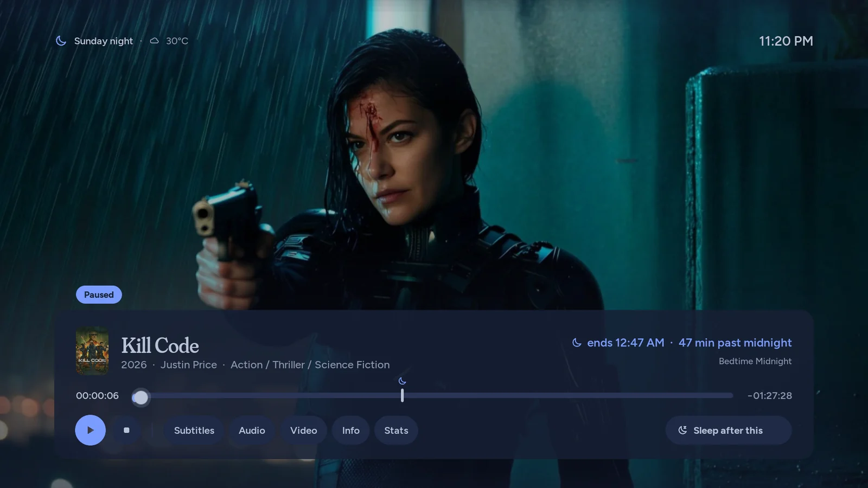Show playback Stats
Viewport: 868px width, 488px height.
point(396,430)
